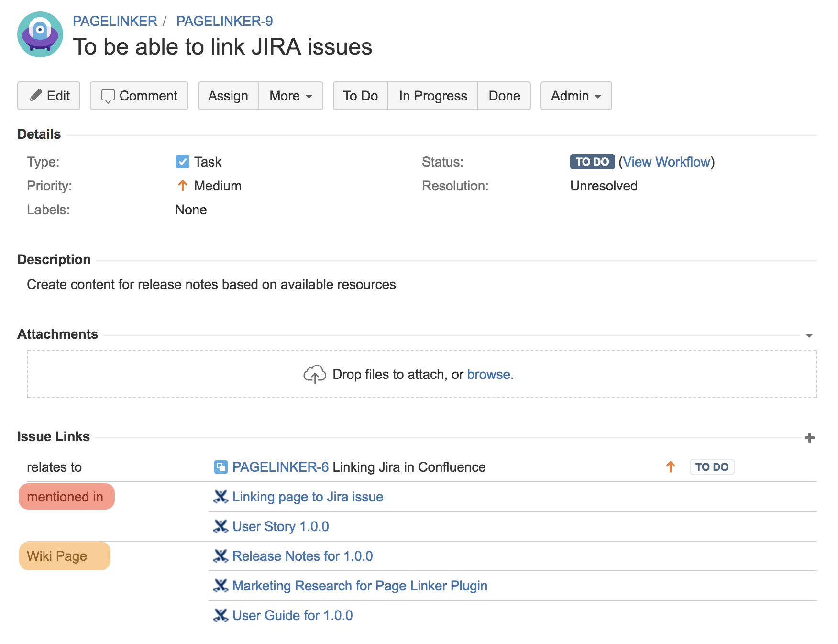This screenshot has width=838, height=644.
Task: Click the Confluence icon beside Linking page to Jira issue
Action: coord(221,497)
